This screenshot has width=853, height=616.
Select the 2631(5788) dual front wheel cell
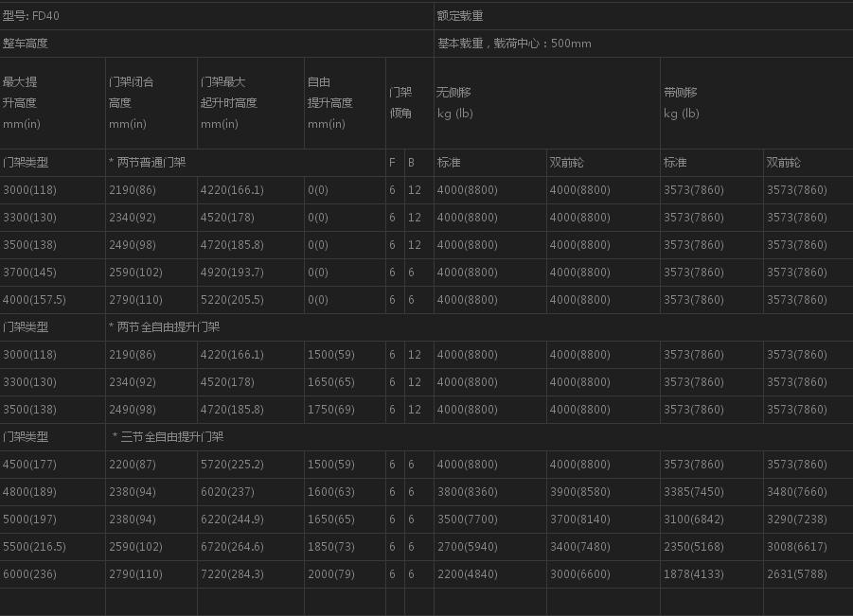(x=797, y=574)
